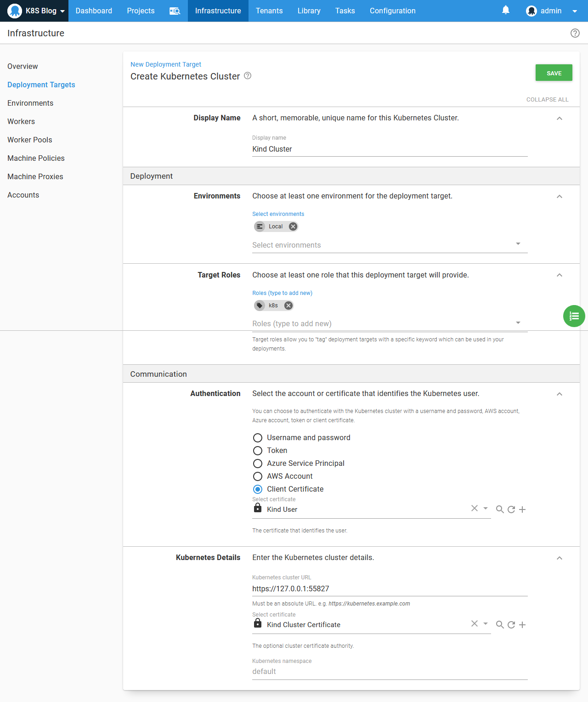
Task: Click the green SAVE button
Action: tap(554, 73)
